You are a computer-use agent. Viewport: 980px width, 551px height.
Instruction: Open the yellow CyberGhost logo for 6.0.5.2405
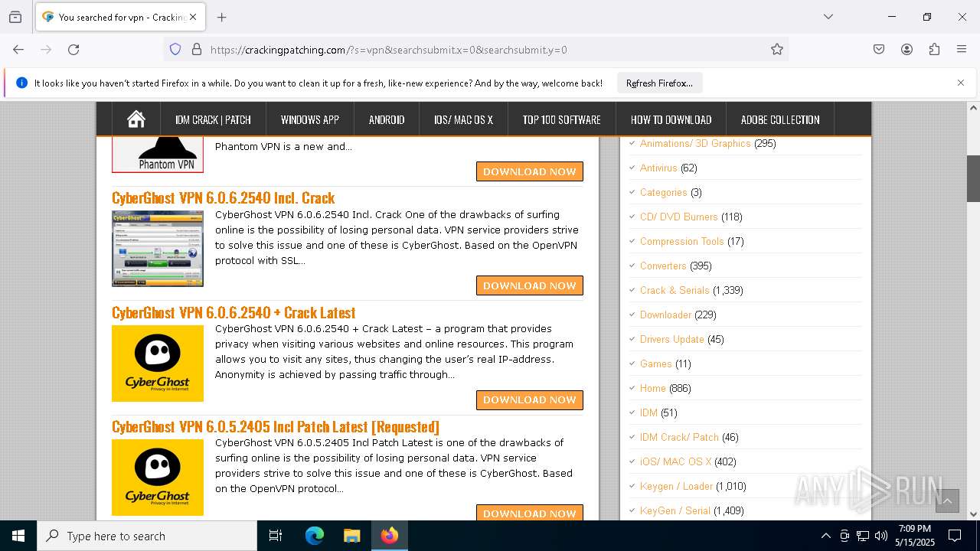pos(158,478)
